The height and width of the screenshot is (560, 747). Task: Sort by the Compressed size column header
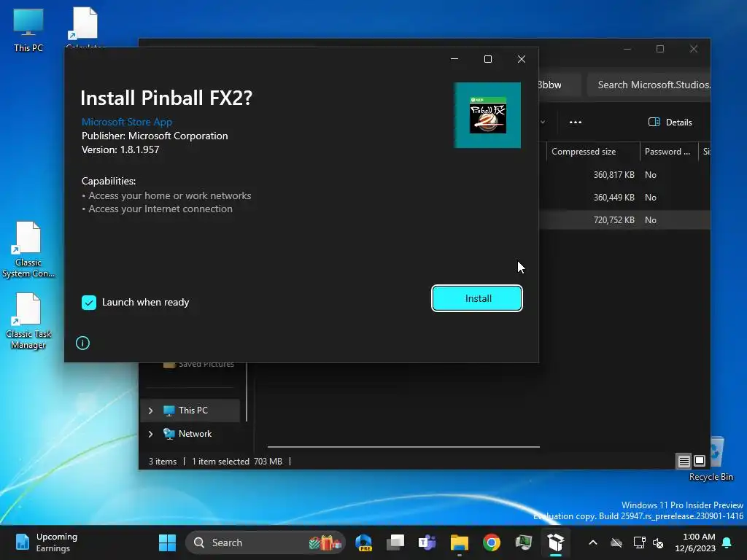[x=592, y=152]
